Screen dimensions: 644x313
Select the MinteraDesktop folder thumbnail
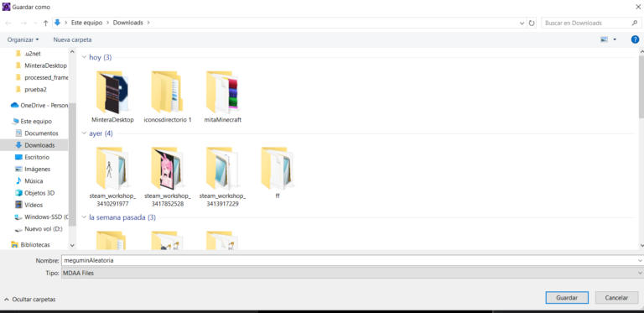(x=112, y=97)
